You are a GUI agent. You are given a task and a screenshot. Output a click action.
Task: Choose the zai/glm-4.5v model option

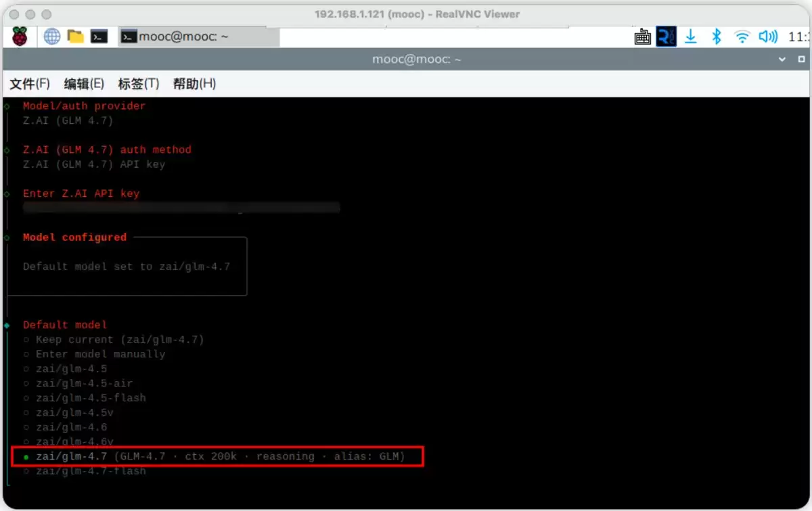[68, 413]
